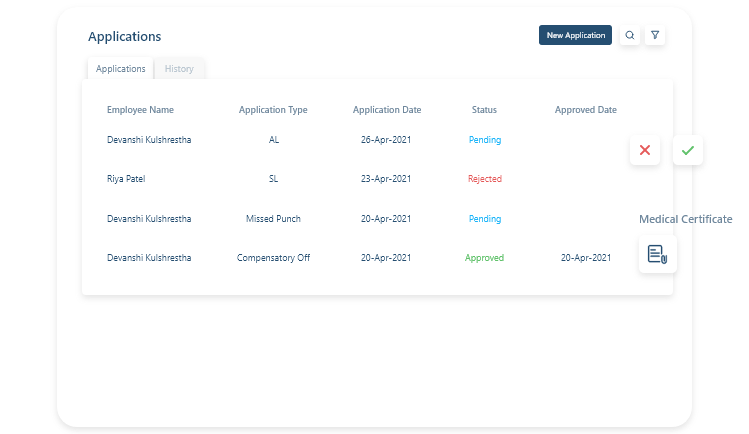Click the New Application button
The width and height of the screenshot is (749, 434).
(x=576, y=35)
